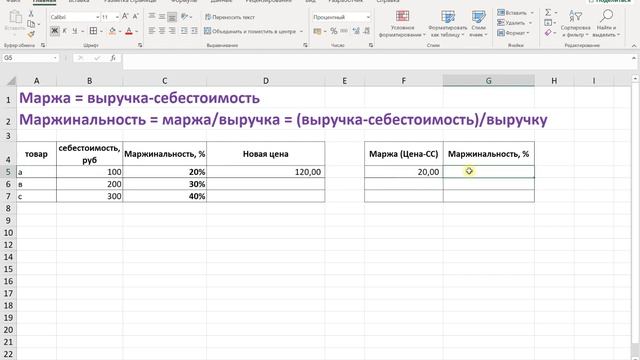Image resolution: width=640 pixels, height=360 pixels.
Task: Toggle Bold (Ж) formatting
Action: click(x=54, y=31)
